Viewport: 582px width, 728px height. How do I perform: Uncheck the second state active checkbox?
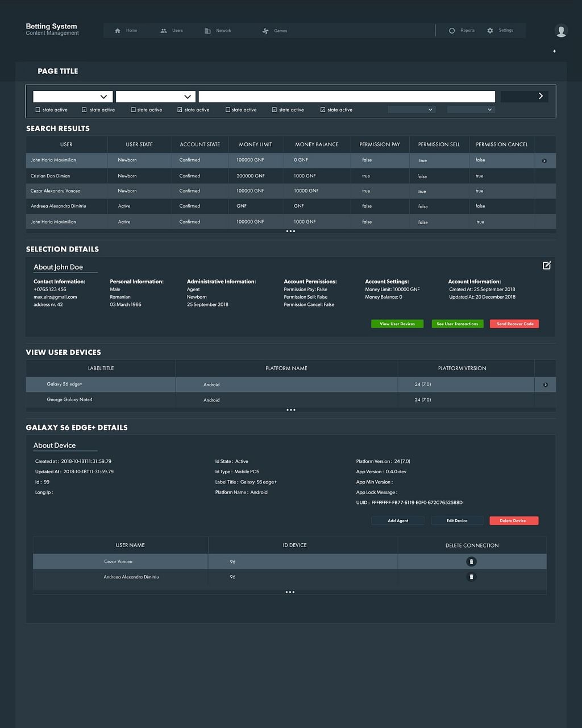[85, 110]
